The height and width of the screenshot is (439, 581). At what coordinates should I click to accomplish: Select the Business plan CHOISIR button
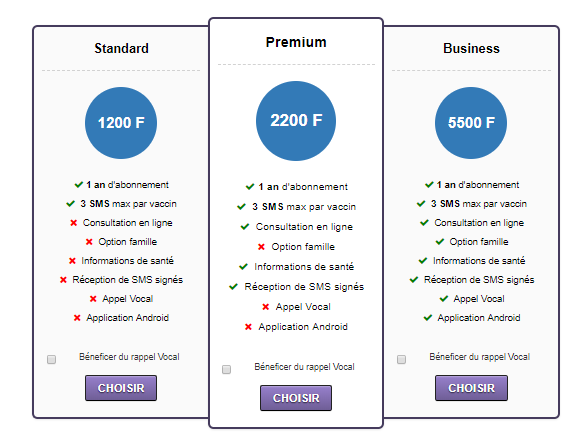471,388
